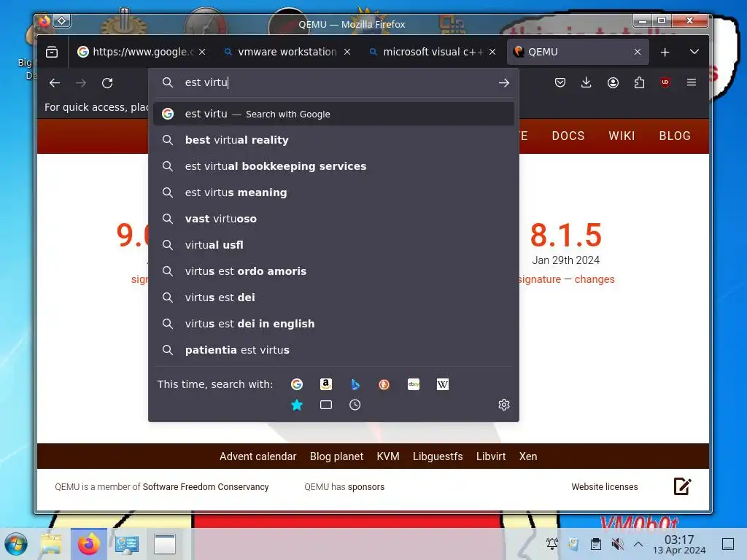The image size is (747, 560).
Task: Search this time with Bing
Action: [x=355, y=384]
